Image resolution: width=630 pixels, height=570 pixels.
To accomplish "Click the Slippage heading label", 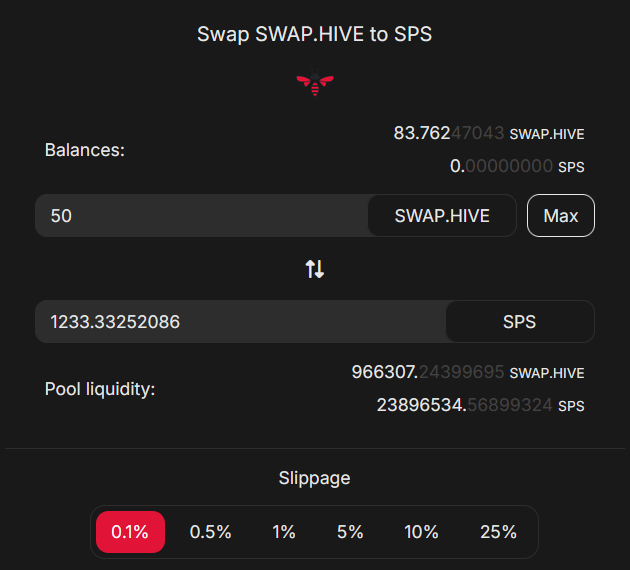I will click(315, 478).
